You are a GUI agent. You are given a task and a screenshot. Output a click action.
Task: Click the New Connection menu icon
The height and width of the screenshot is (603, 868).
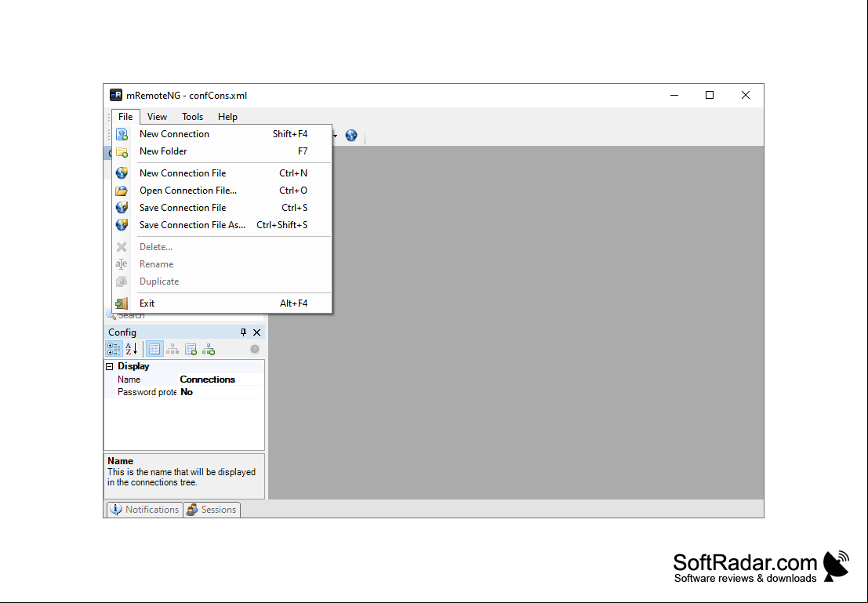(122, 134)
